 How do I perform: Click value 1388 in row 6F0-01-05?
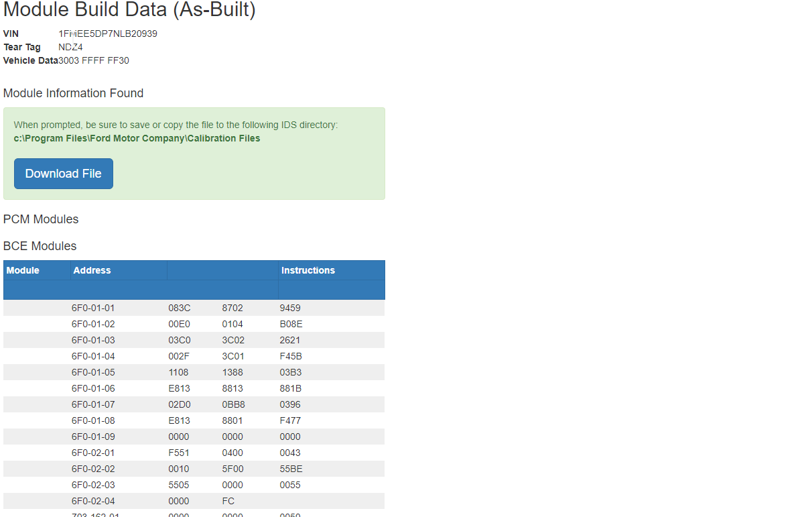pyautogui.click(x=232, y=372)
